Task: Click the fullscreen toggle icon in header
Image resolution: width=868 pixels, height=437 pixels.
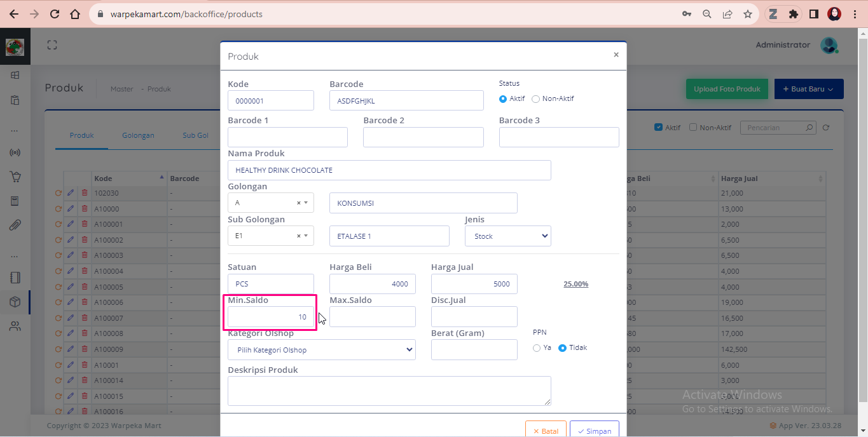Action: tap(52, 45)
